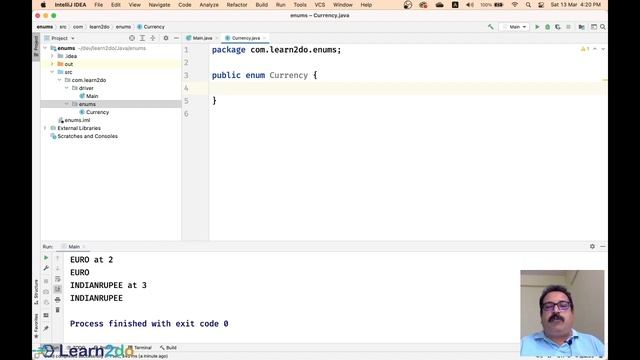
Task: Collapse the enums project root node
Action: [x=45, y=48]
